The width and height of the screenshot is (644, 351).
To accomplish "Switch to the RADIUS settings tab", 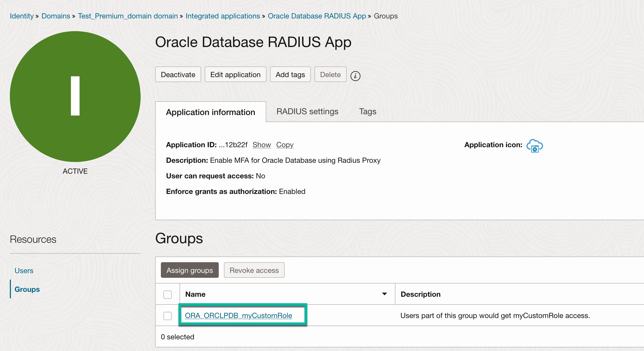I will coord(307,111).
